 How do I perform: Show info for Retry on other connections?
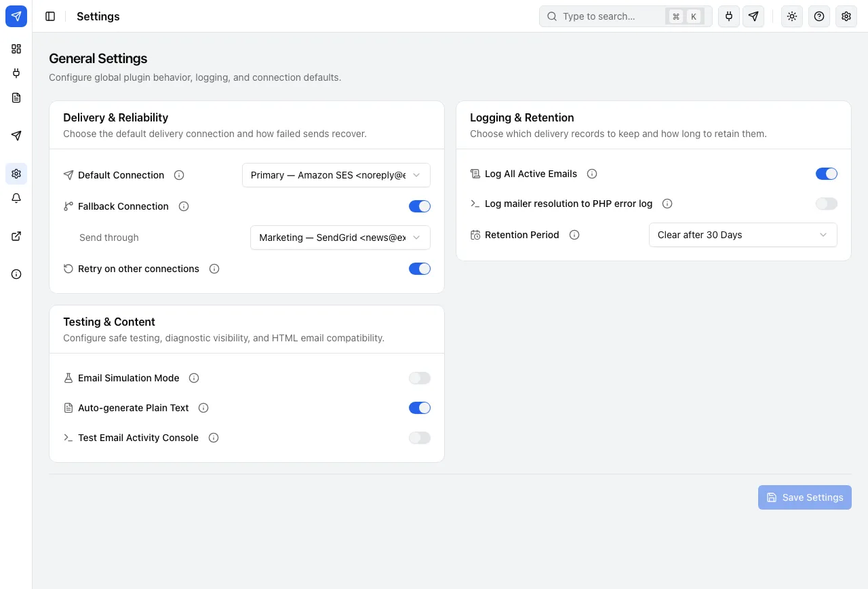coord(214,269)
